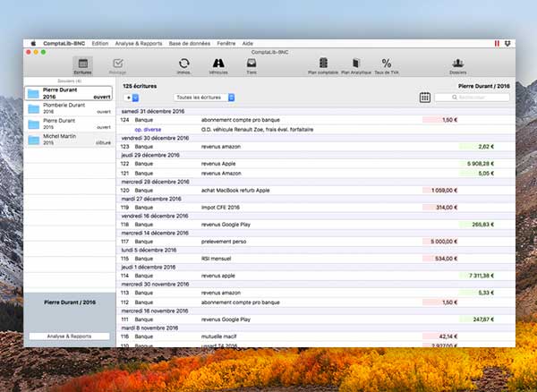Select entry 117 'prelevement perso'

click(316, 242)
